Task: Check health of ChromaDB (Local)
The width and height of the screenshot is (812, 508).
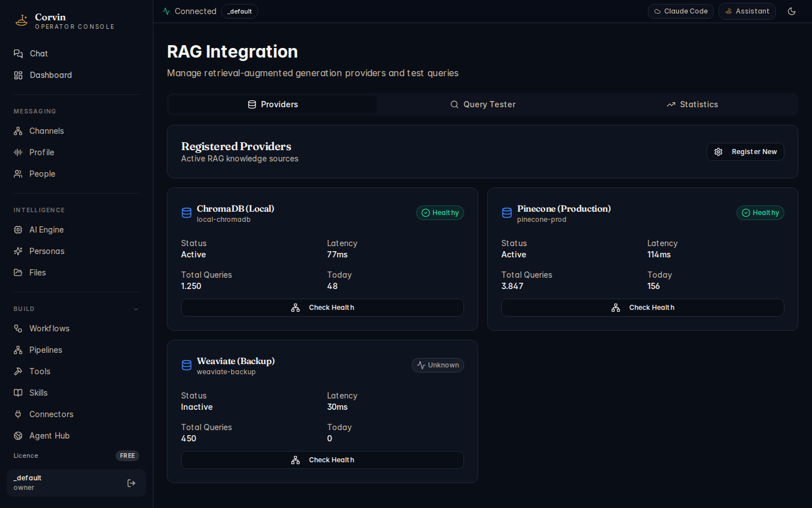Action: [323, 308]
